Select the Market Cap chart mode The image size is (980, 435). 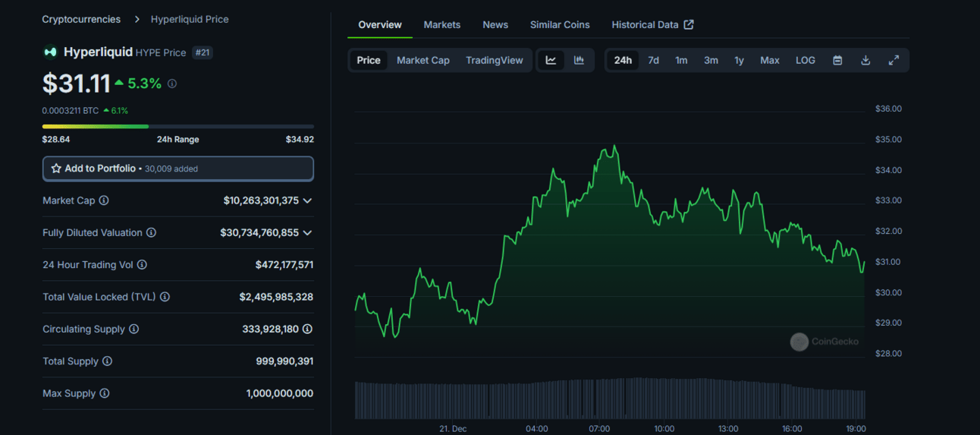point(423,60)
